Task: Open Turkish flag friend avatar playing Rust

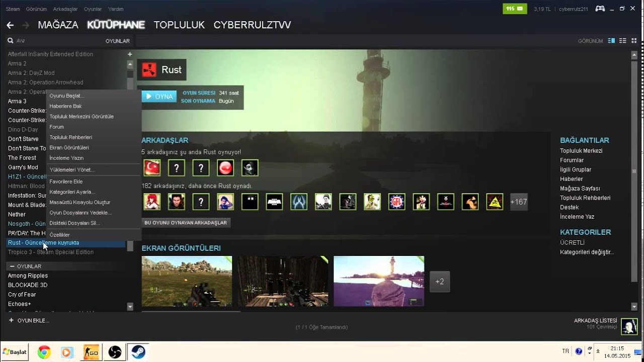Action: pos(152,168)
